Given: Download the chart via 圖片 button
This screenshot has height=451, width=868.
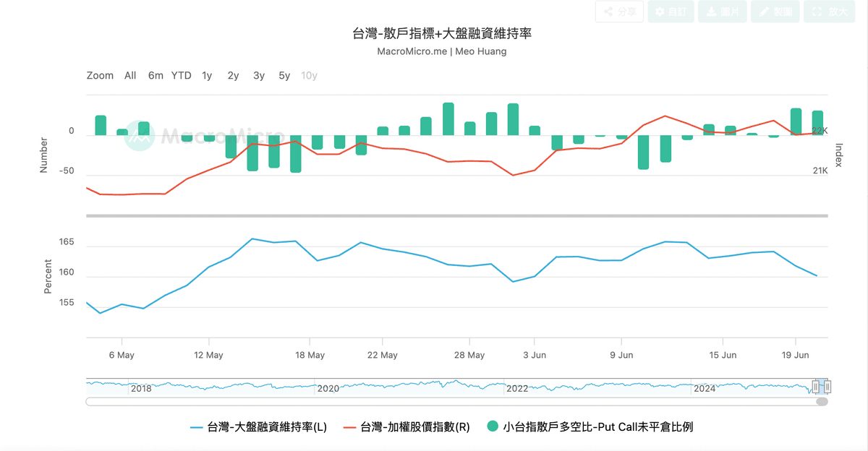Looking at the screenshot, I should coord(723,12).
